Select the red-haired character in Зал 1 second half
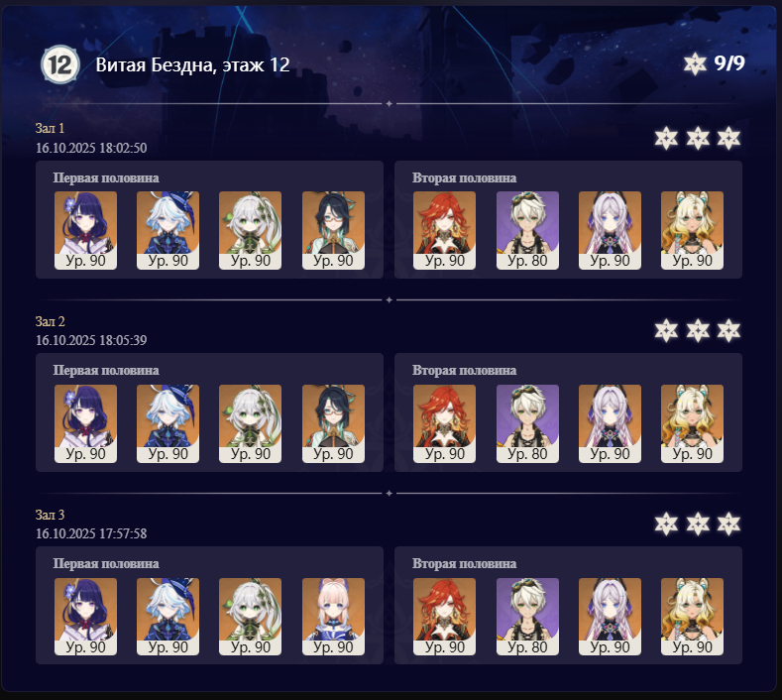The image size is (782, 700). 444,230
